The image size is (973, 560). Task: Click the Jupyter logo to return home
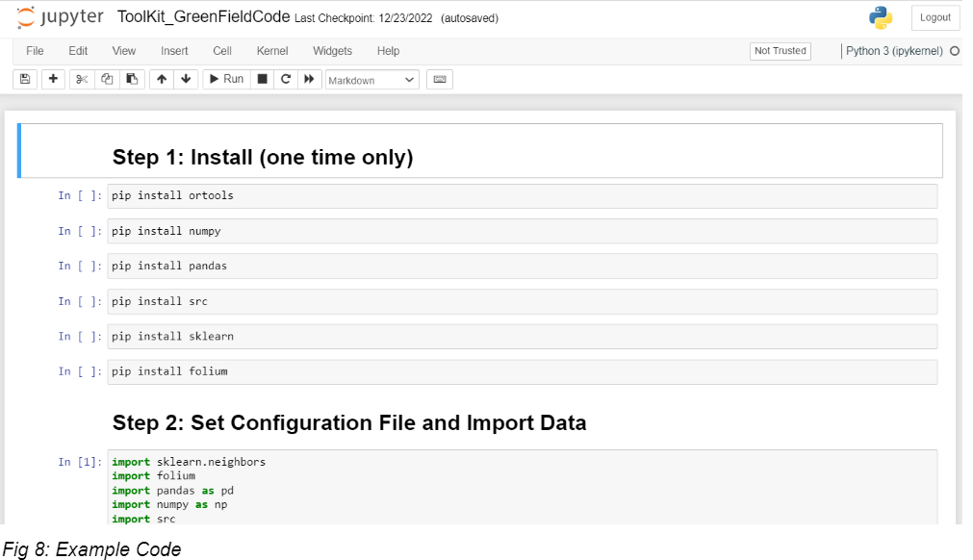(x=60, y=17)
